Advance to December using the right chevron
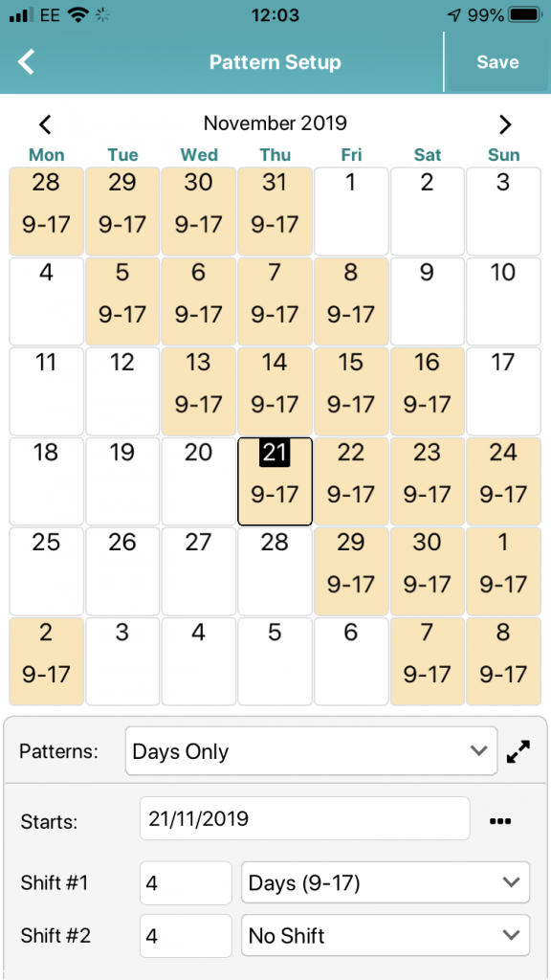Viewport: 551px width, 980px height. [x=505, y=123]
